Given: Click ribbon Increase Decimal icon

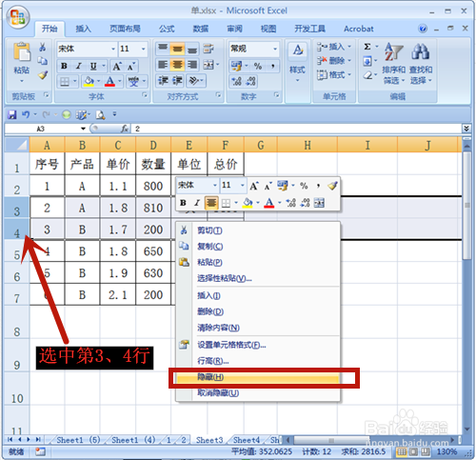Looking at the screenshot, I should pyautogui.click(x=237, y=81).
